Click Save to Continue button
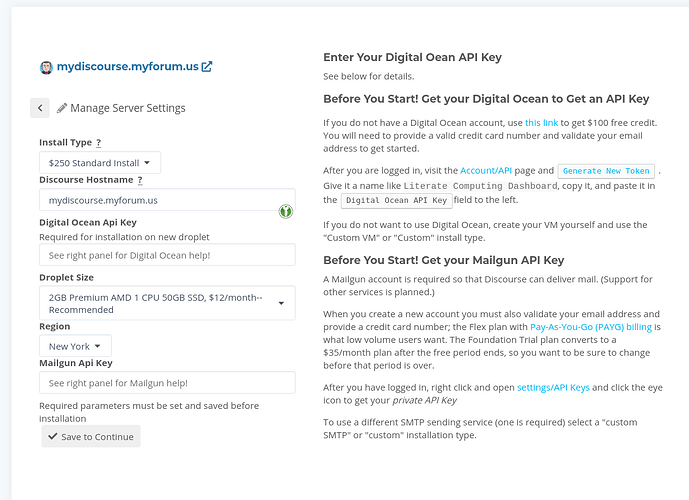Screen dimensions: 689x500 click(x=91, y=436)
